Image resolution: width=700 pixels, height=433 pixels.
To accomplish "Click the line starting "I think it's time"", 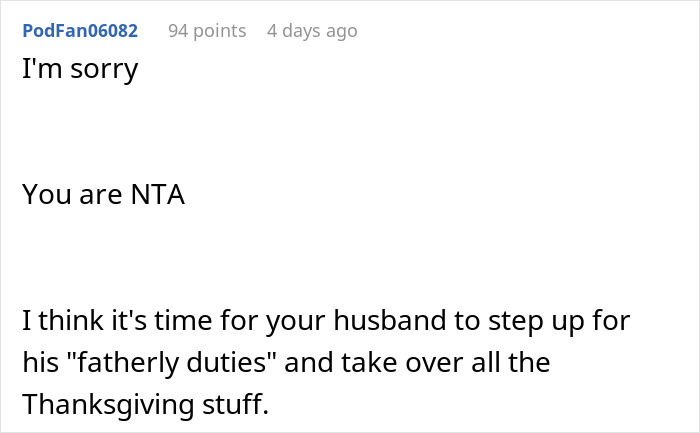I will (326, 321).
